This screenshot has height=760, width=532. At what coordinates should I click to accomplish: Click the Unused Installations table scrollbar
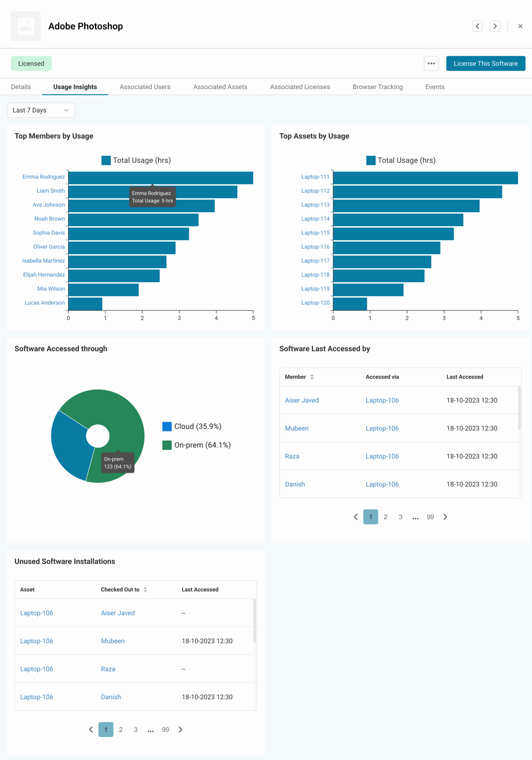click(x=255, y=621)
